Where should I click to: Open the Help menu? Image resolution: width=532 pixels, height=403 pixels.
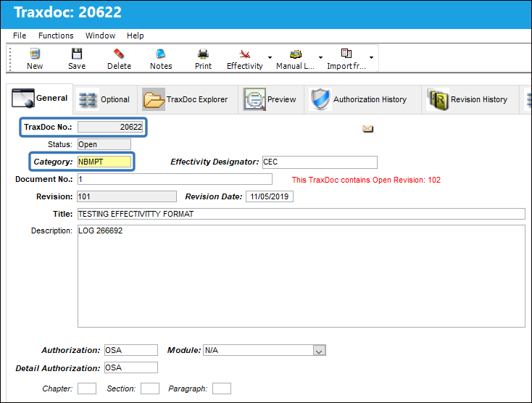(136, 36)
